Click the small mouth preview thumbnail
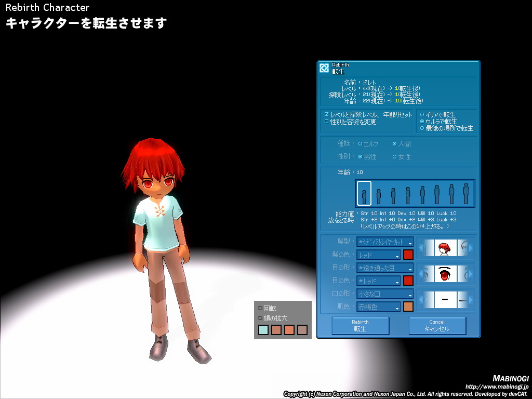Screen dimensions: 532x399 coord(445,300)
